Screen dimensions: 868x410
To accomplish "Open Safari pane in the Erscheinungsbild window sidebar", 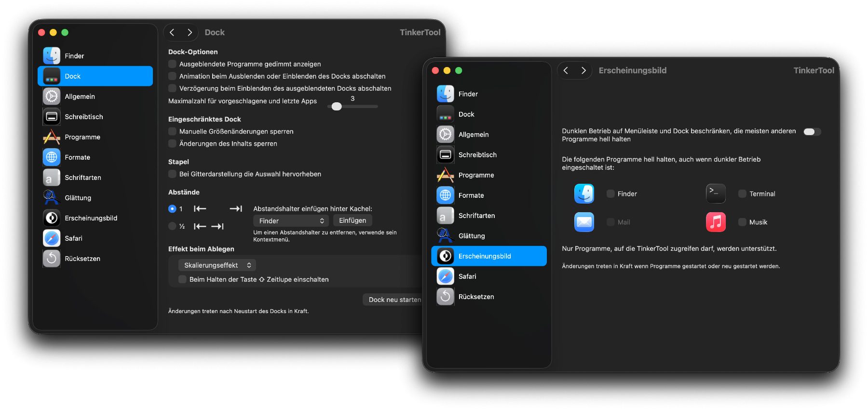I will point(467,276).
